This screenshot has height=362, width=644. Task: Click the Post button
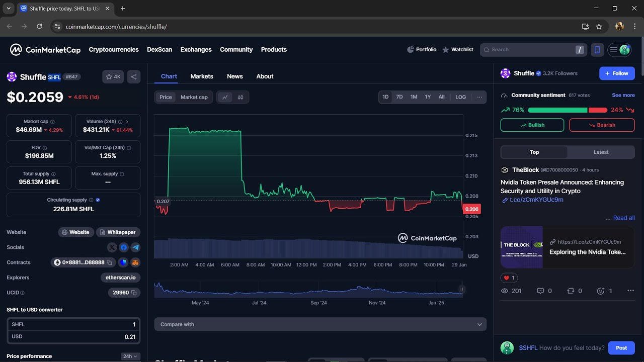tap(621, 348)
